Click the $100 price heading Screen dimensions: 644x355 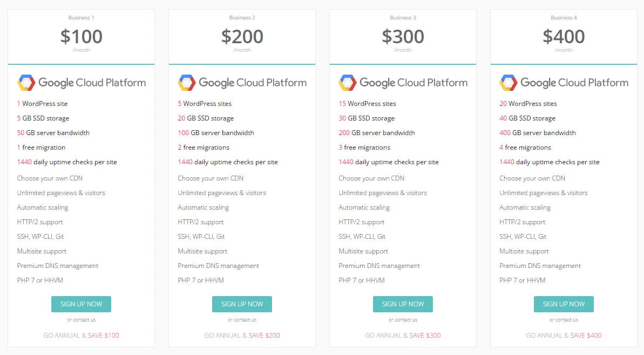(81, 36)
